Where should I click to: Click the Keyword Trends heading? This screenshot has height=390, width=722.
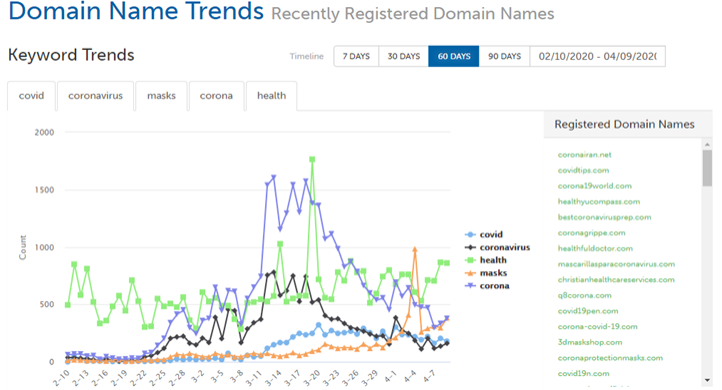coord(71,55)
